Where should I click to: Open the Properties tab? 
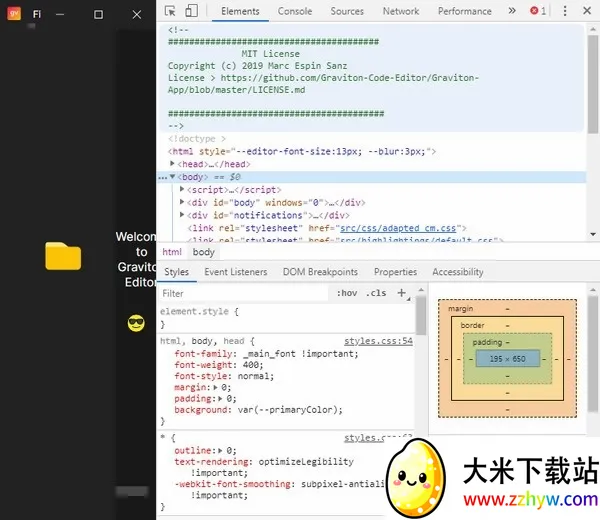(x=395, y=272)
